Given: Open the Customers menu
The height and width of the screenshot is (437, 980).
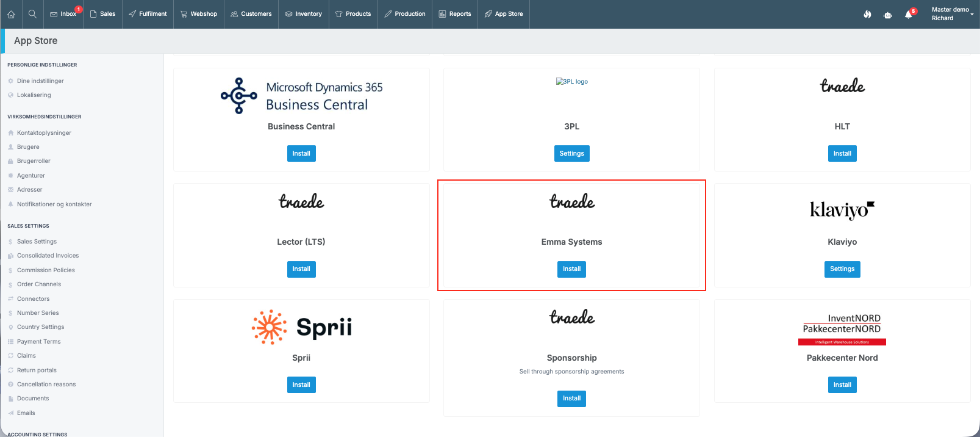Looking at the screenshot, I should pyautogui.click(x=251, y=14).
